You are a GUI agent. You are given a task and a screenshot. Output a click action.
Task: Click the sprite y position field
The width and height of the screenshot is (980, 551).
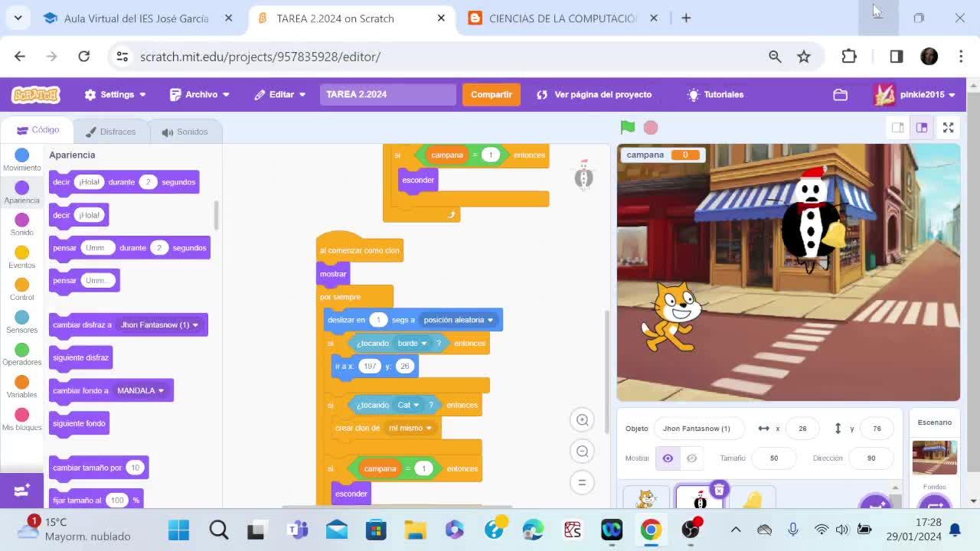[877, 429]
